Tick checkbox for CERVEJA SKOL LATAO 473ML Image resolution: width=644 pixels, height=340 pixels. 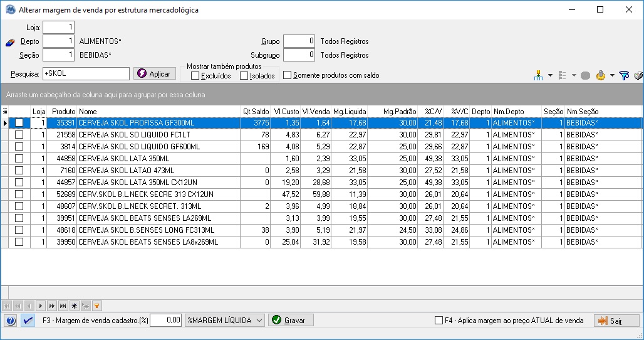click(x=19, y=170)
